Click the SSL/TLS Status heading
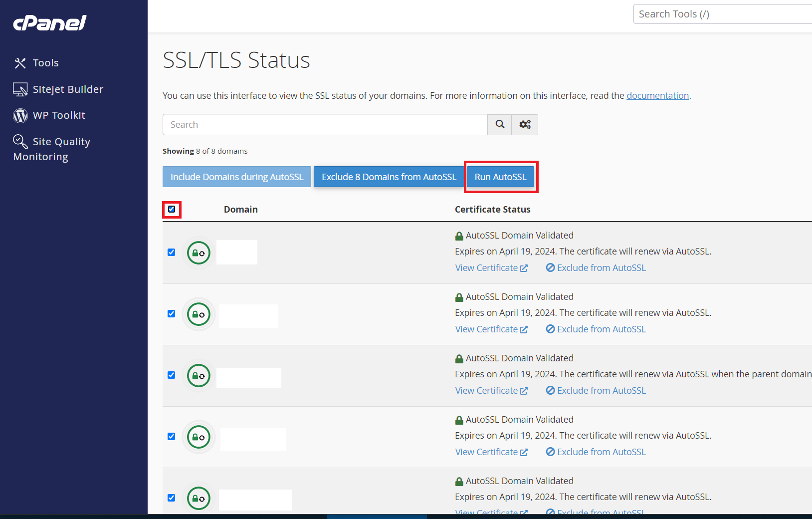The width and height of the screenshot is (812, 519). (236, 60)
